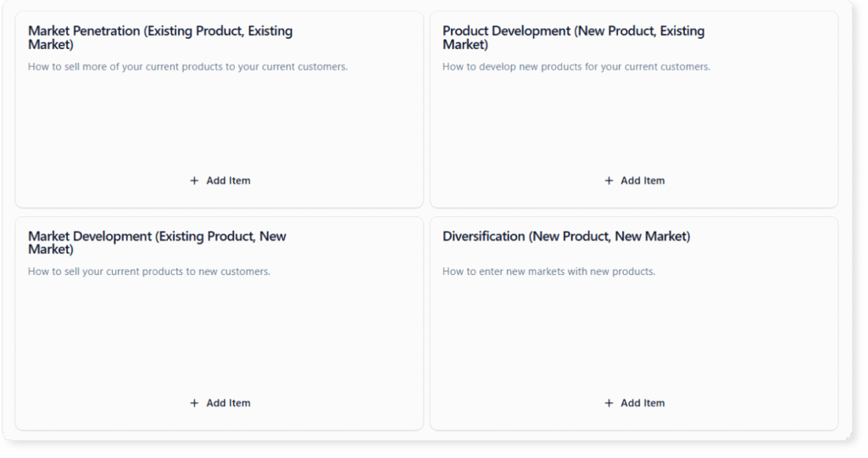868x458 pixels.
Task: Click the plus icon in Diversification card
Action: 609,403
